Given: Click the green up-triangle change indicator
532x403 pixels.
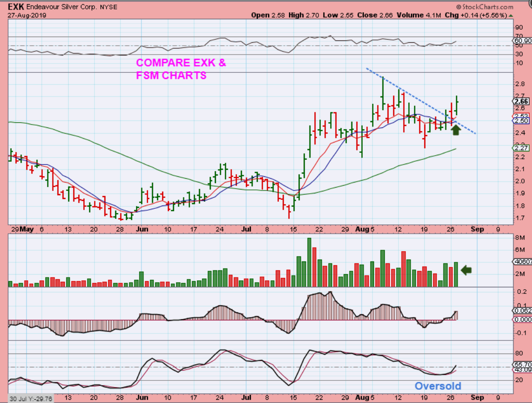Looking at the screenshot, I should (x=511, y=16).
